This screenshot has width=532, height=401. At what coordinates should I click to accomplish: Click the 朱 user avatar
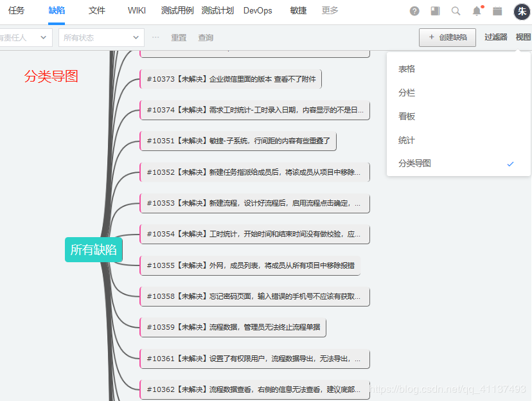click(522, 11)
